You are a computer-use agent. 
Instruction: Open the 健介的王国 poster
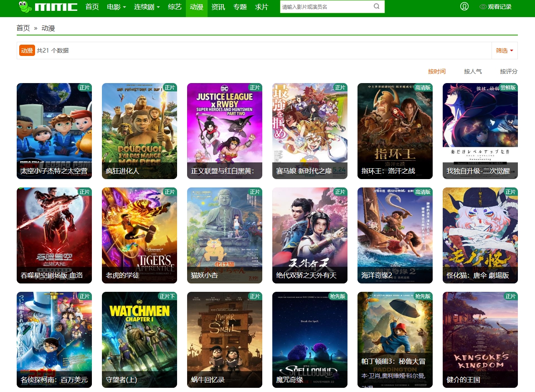coord(480,340)
